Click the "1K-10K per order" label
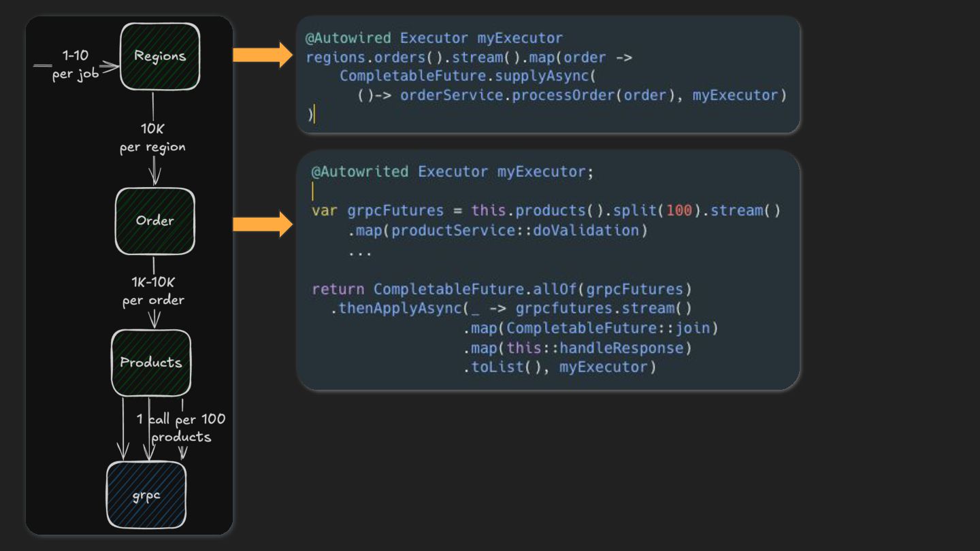 153,291
